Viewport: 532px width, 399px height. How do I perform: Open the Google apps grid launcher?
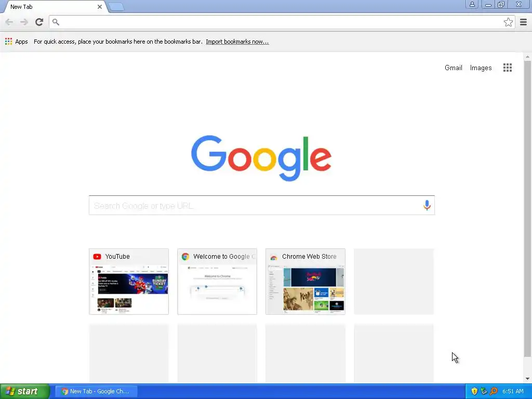coord(507,68)
